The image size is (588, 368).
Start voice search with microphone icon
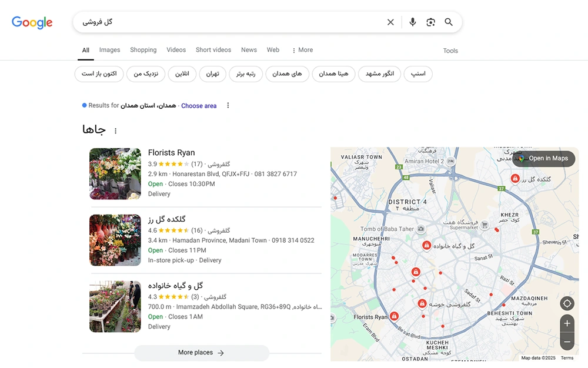pos(413,22)
